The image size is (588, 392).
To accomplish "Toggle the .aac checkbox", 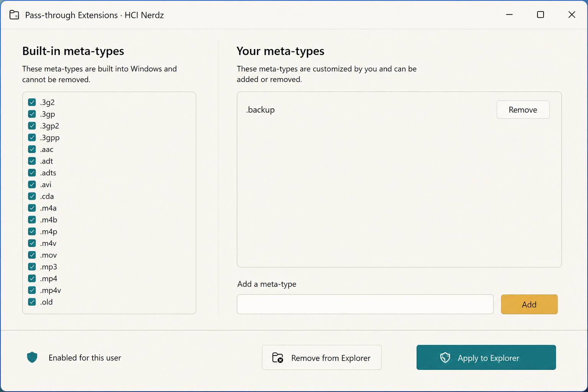I will pyautogui.click(x=32, y=149).
